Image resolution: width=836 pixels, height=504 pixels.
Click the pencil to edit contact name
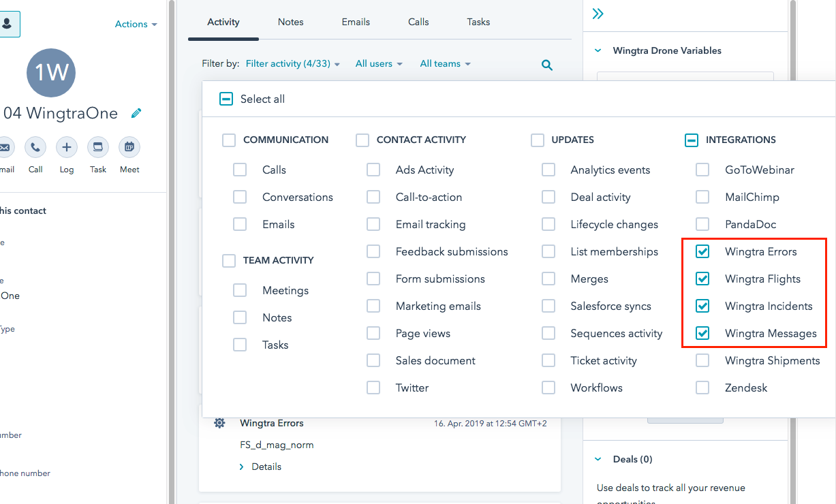click(136, 113)
